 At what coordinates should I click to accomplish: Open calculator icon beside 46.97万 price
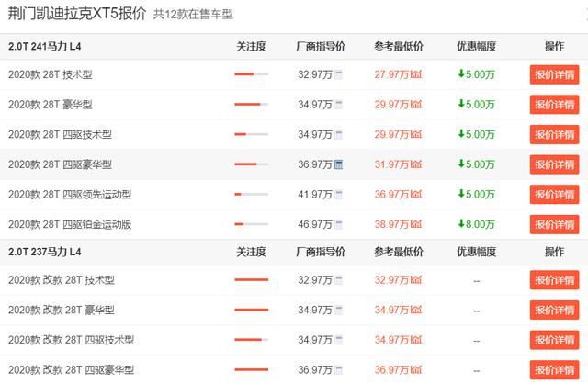[339, 225]
